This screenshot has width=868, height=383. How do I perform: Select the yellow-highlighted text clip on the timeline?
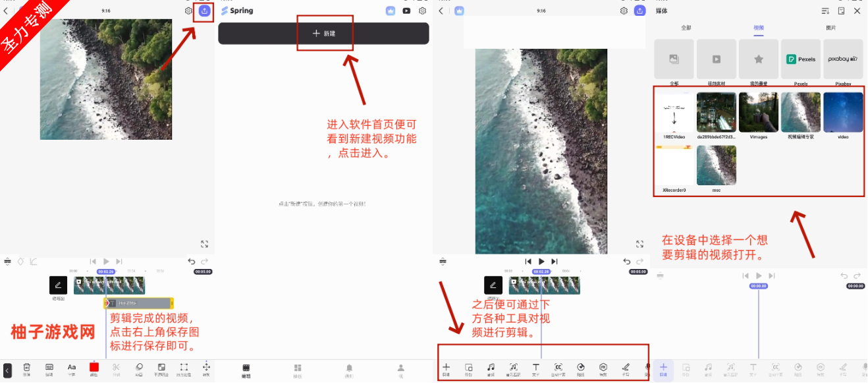(139, 303)
